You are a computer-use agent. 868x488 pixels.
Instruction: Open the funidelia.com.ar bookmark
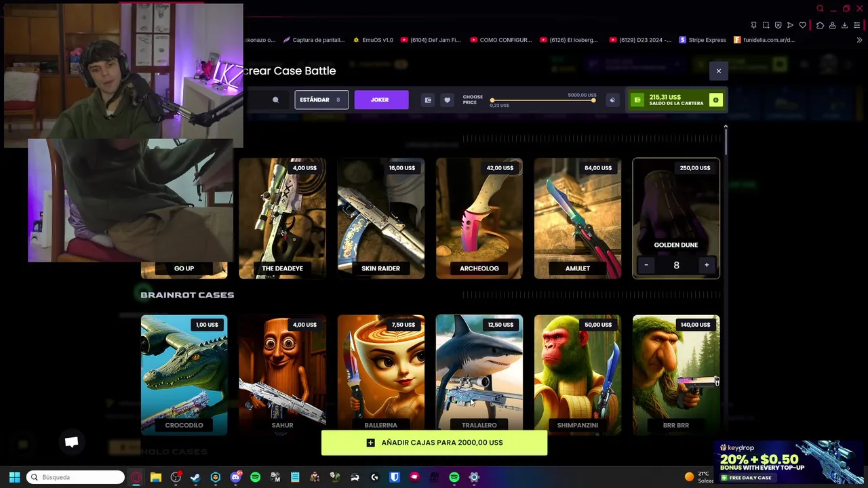764,40
